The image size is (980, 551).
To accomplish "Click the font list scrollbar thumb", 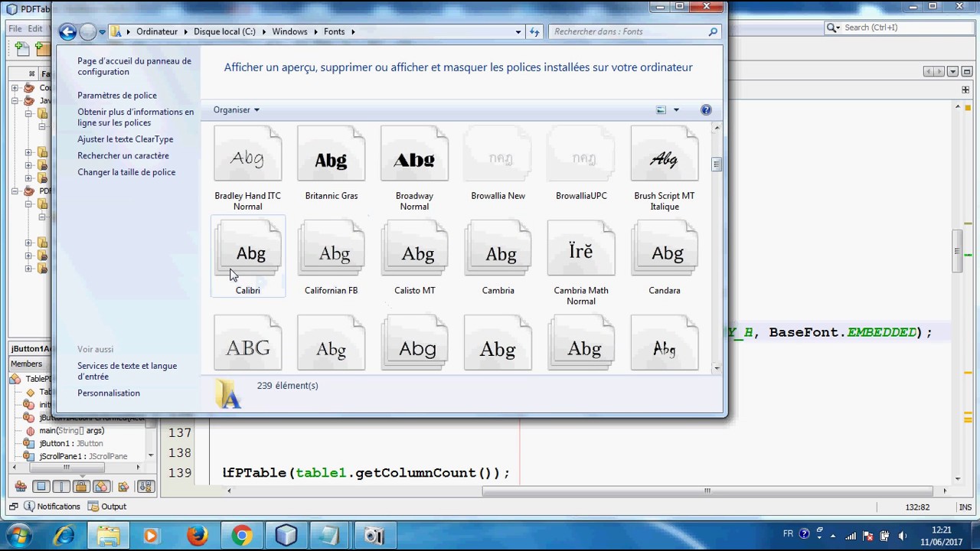I will (x=717, y=164).
